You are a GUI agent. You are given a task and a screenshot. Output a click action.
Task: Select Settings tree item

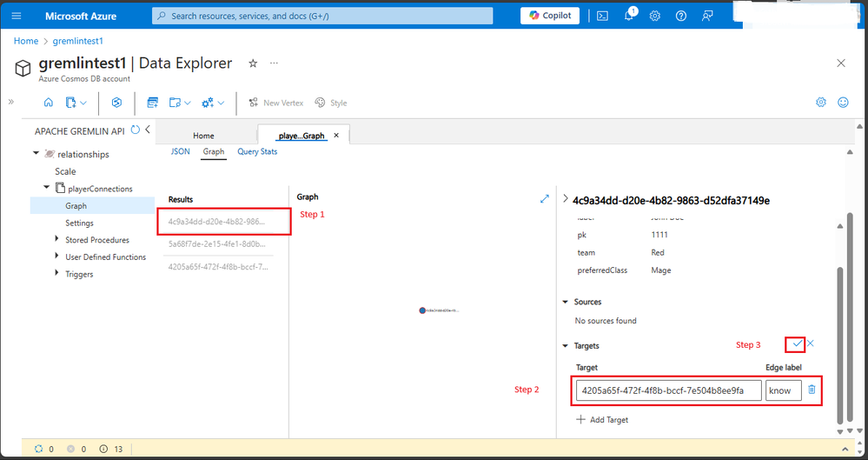79,223
